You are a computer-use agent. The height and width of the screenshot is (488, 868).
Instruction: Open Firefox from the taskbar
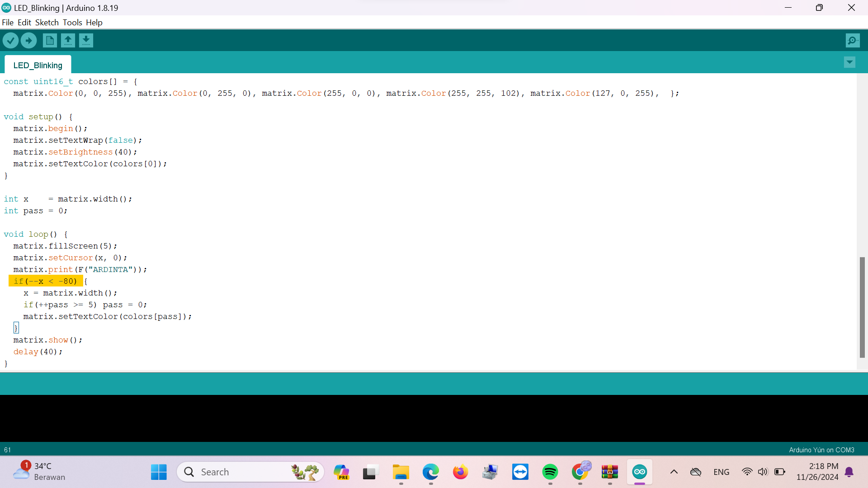460,472
